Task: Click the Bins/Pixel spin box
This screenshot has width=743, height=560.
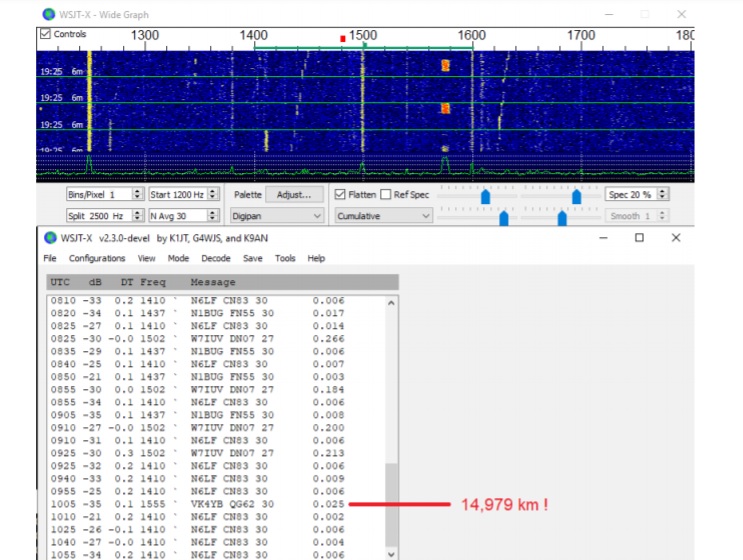Action: (104, 194)
